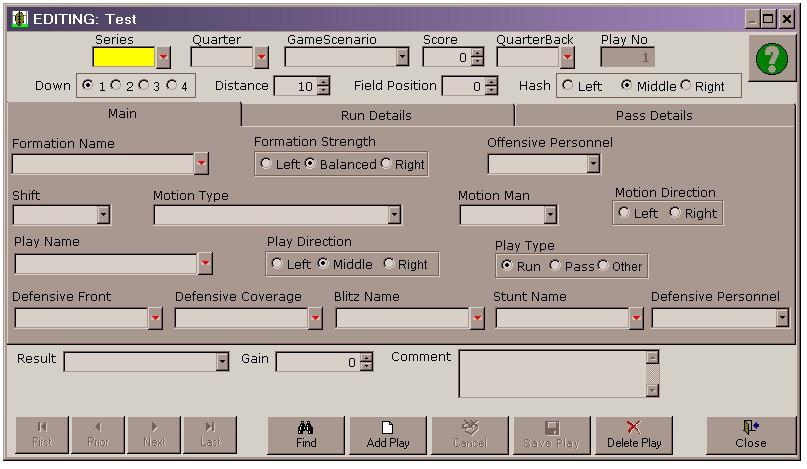Click the Find binoculars button
Screen dimensions: 807x469
(306, 434)
